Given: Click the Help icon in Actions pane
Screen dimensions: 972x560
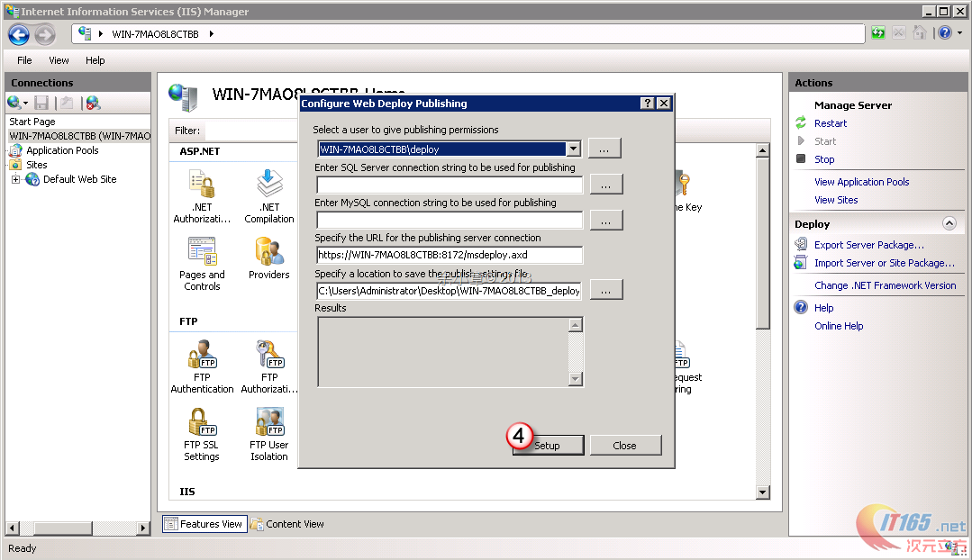Looking at the screenshot, I should tap(801, 307).
